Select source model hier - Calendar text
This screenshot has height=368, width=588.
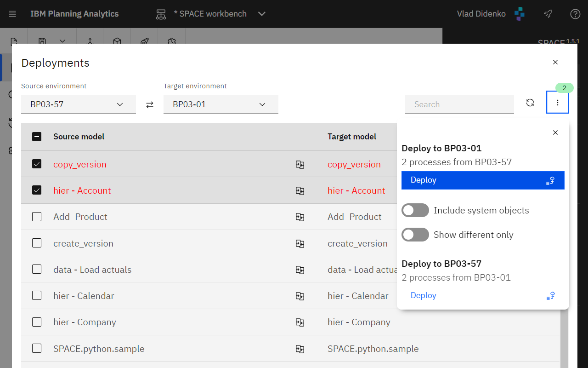[x=84, y=296]
